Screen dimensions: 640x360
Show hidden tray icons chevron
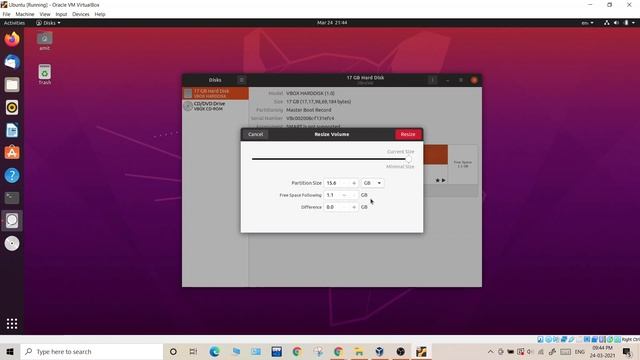click(491, 351)
